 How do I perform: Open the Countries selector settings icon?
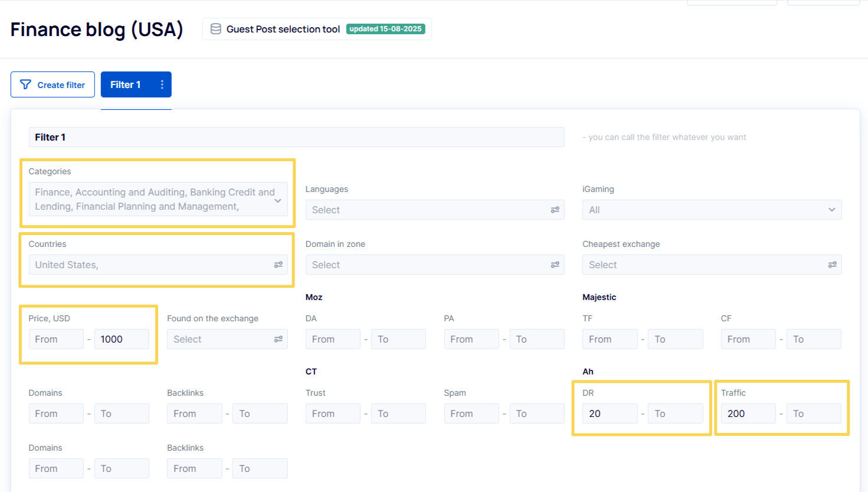tap(278, 265)
